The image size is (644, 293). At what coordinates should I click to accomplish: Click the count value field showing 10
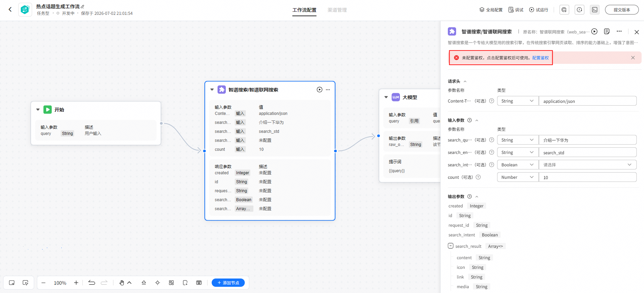(588, 177)
